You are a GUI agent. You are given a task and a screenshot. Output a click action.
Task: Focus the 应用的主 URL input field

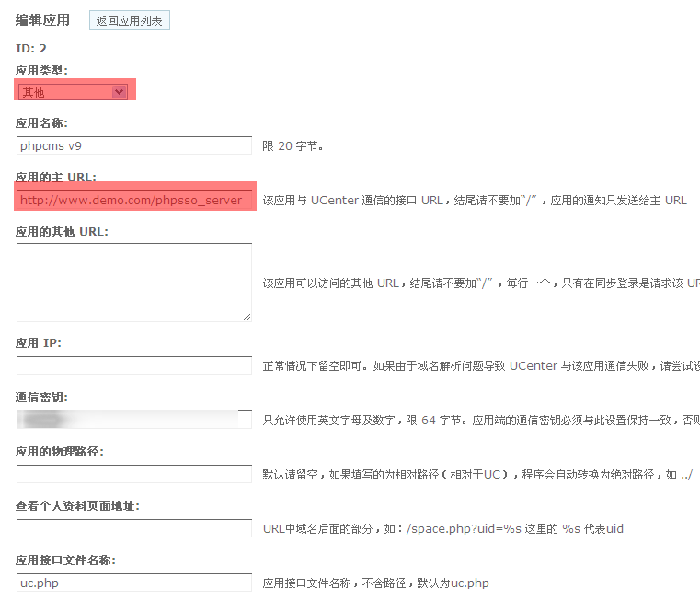coord(133,200)
